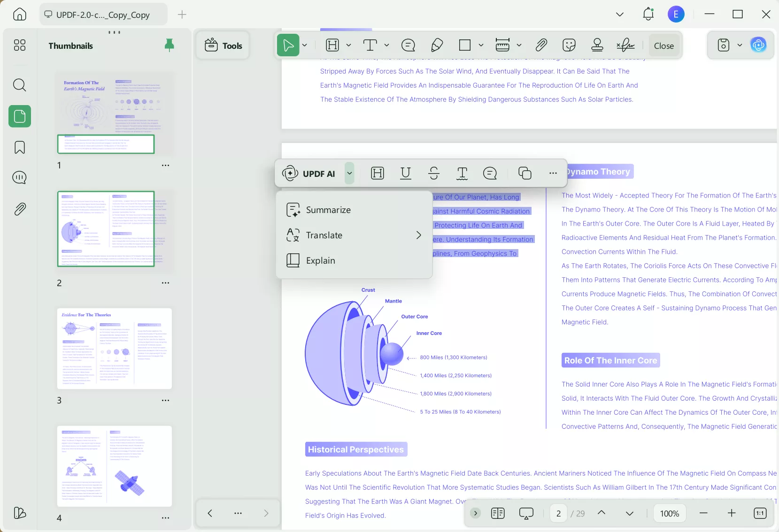Apply strikethrough from floating selection toolbar
This screenshot has width=779, height=532.
pyautogui.click(x=434, y=174)
